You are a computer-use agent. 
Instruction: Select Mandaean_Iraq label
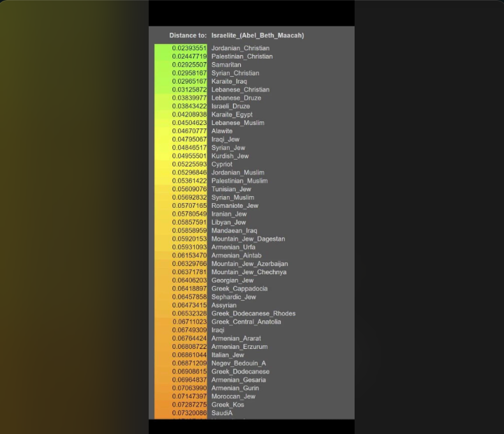click(234, 231)
